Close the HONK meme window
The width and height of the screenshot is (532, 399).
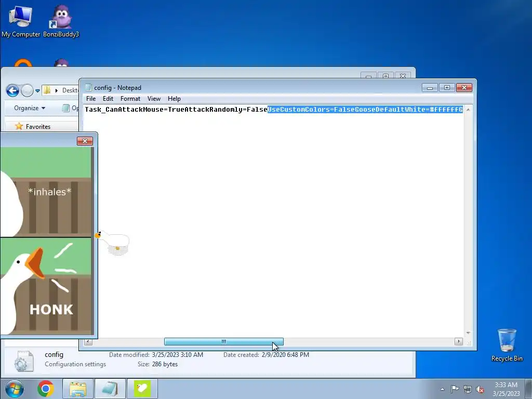coord(85,141)
